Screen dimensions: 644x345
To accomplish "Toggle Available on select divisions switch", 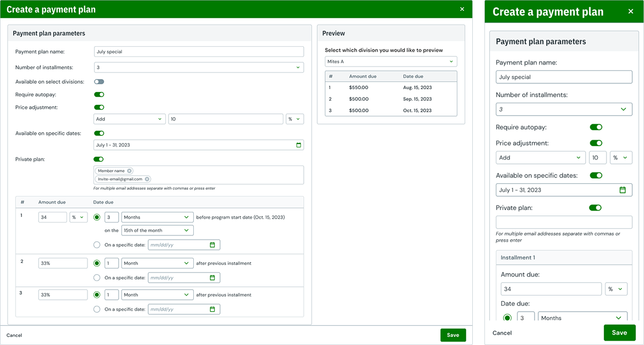I will pyautogui.click(x=99, y=82).
